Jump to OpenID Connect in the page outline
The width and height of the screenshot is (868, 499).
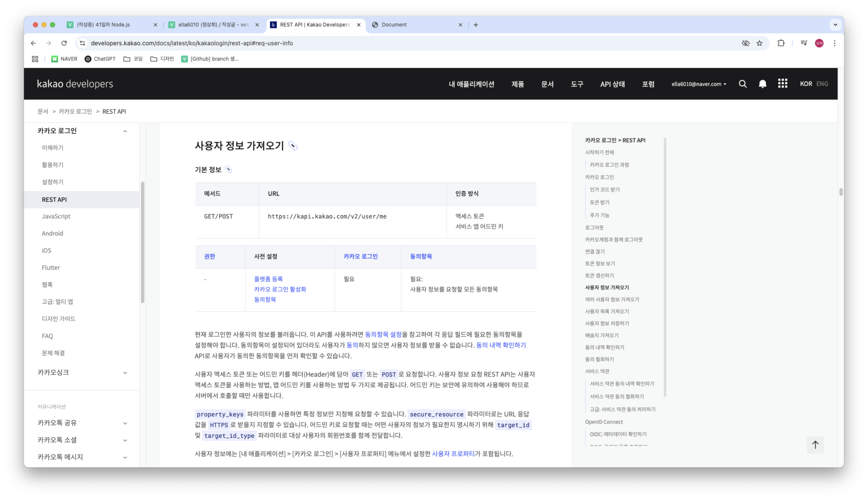coord(604,422)
